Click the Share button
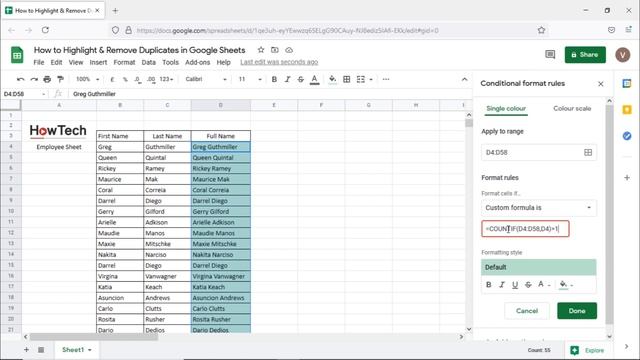640x360 pixels. (585, 55)
